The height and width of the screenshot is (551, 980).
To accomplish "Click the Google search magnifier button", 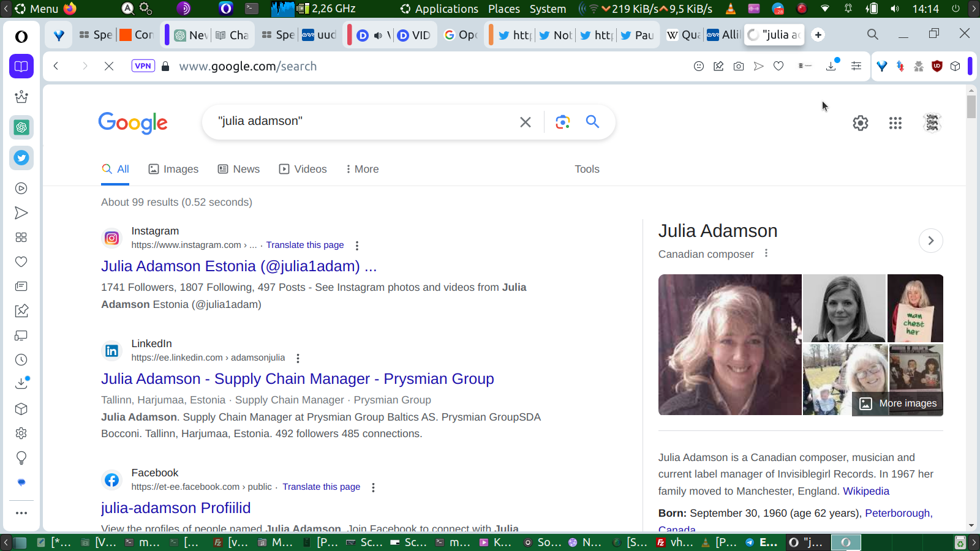I will pyautogui.click(x=592, y=122).
